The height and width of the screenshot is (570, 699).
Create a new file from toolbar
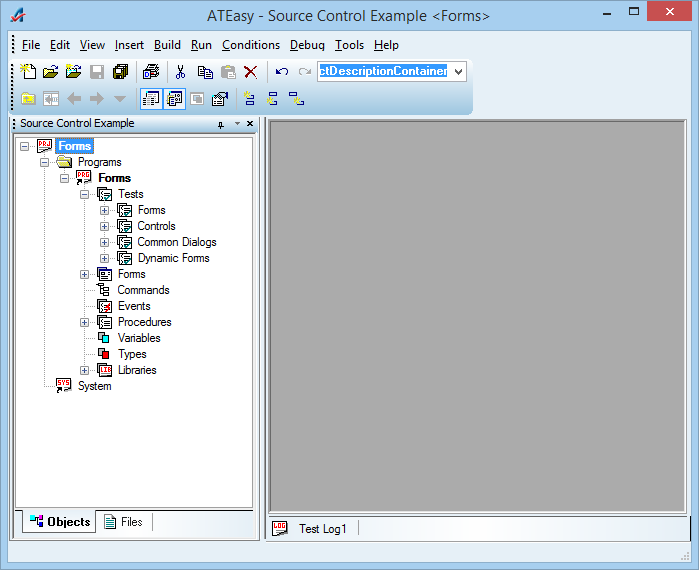coord(28,72)
